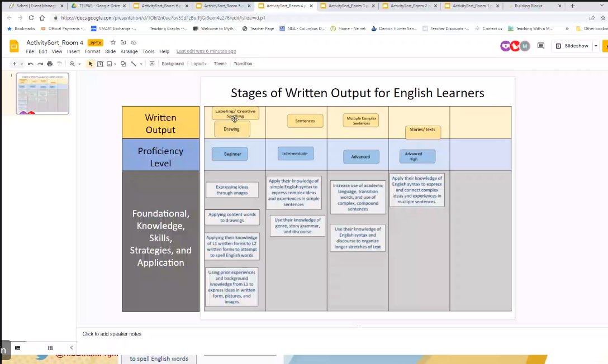Viewport: 608px width, 364px height.
Task: Open the Arrange menu
Action: click(x=129, y=51)
